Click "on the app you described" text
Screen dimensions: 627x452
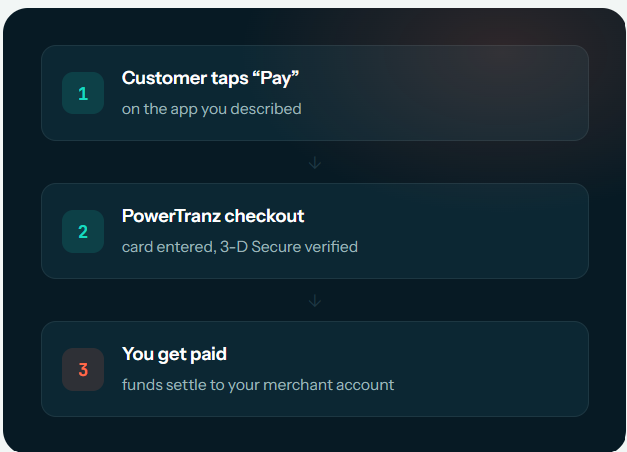click(212, 109)
